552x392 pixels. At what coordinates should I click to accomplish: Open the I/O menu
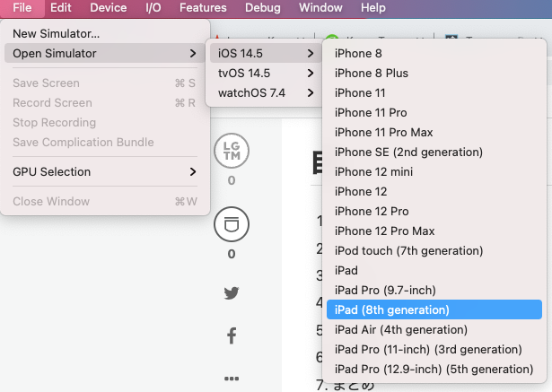click(153, 8)
